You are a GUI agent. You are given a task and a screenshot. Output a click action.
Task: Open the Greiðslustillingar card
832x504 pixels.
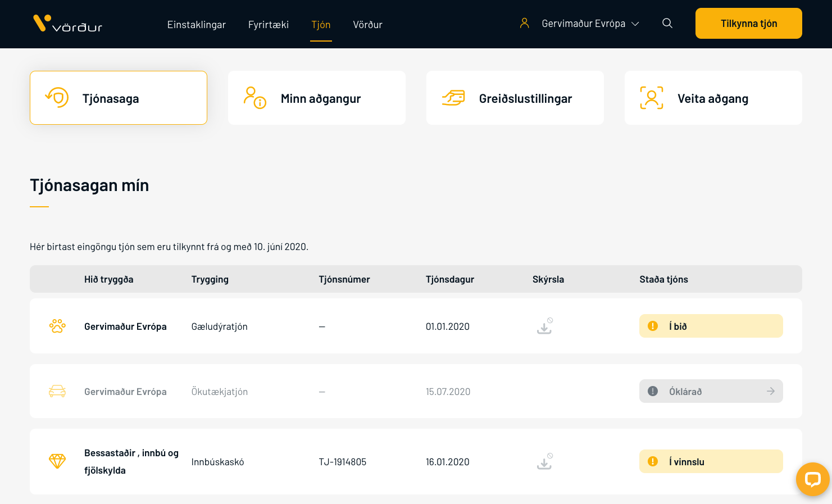pos(515,98)
